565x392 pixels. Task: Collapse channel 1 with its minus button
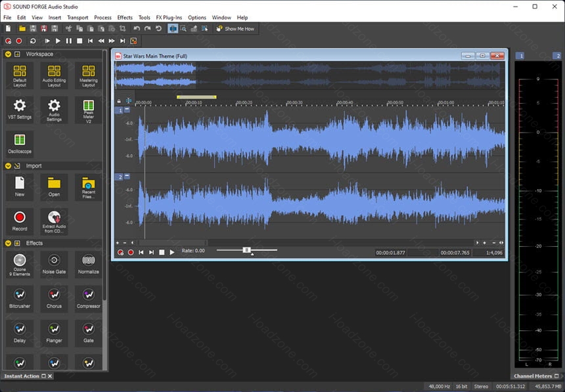coord(127,110)
